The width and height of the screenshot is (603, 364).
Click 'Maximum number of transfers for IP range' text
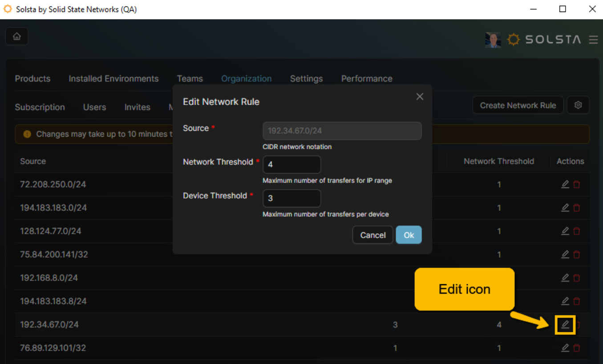[328, 181]
